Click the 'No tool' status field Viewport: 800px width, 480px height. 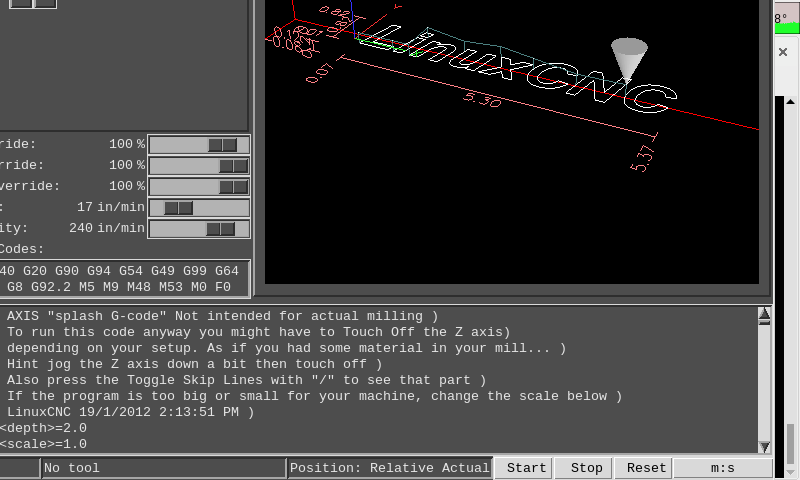click(x=163, y=468)
